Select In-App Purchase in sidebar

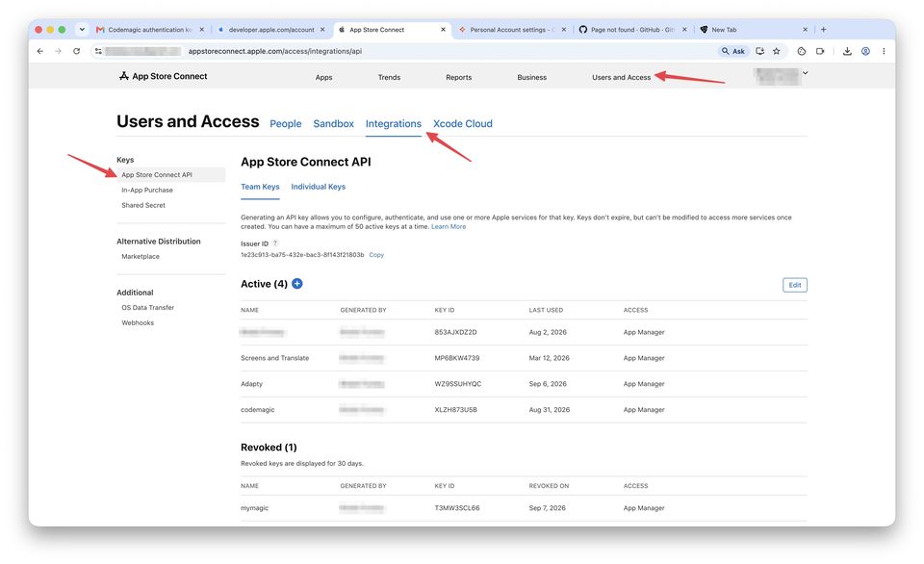click(x=147, y=190)
